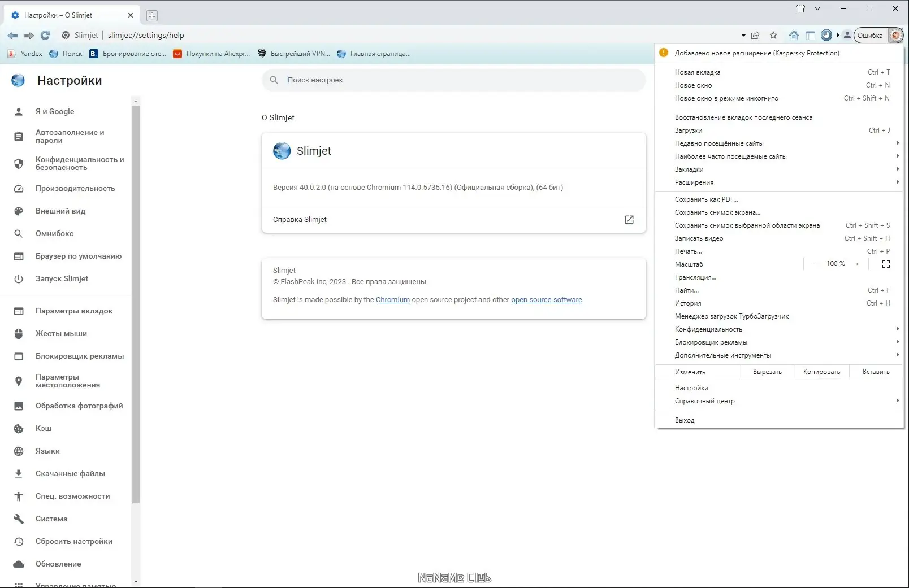Click the star to bookmark this page
Viewport: 909px width, 588px height.
[773, 35]
